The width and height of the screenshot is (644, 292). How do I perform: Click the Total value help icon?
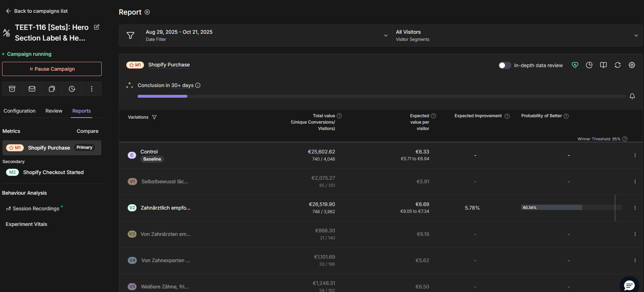click(x=339, y=116)
